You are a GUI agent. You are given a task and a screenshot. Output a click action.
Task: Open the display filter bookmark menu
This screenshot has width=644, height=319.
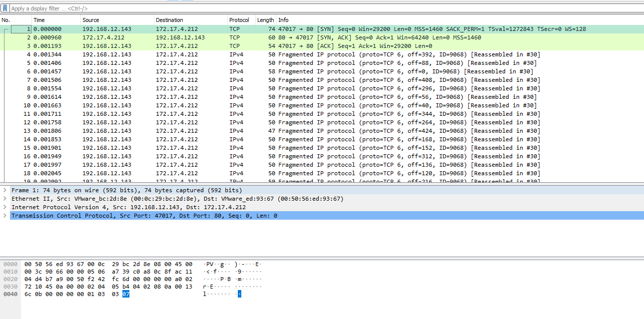point(5,8)
